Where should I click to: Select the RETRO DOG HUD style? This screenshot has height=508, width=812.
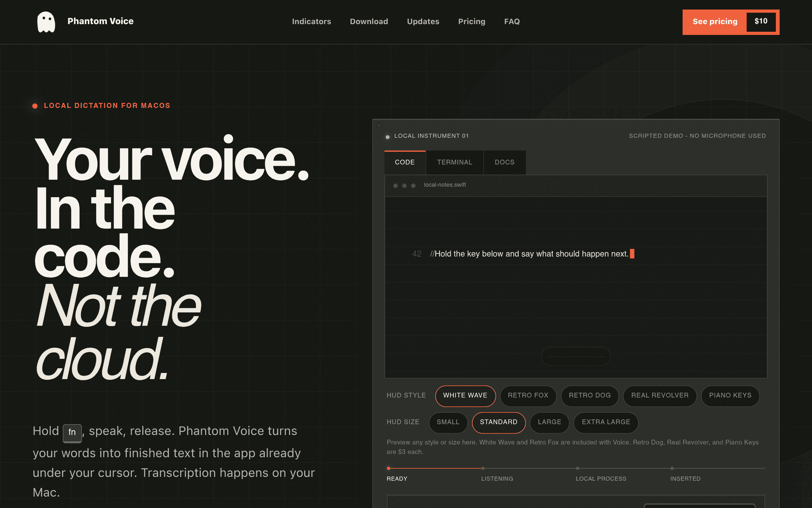tap(590, 396)
